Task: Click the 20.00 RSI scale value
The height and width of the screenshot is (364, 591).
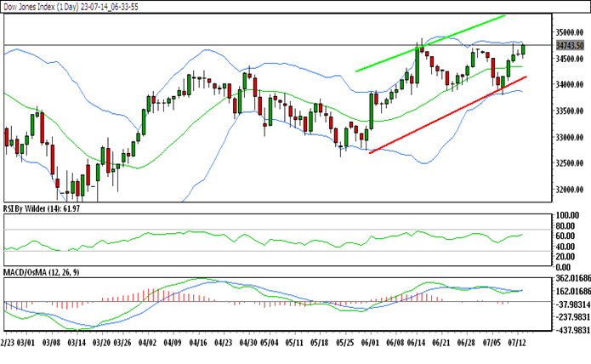Action: [x=565, y=257]
